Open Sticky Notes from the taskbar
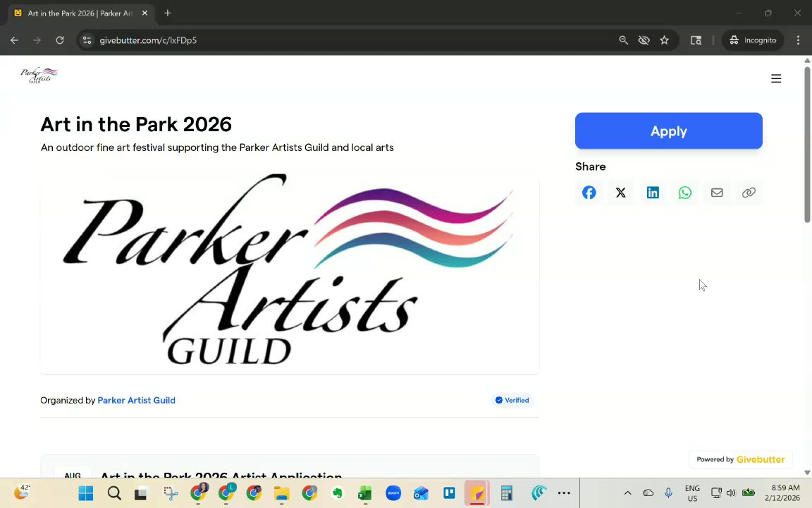This screenshot has height=508, width=812. click(477, 493)
